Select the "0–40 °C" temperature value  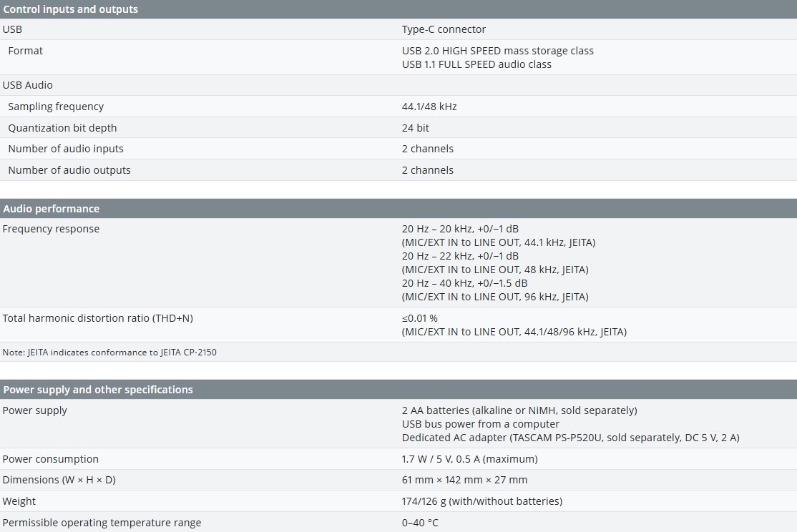coord(421,523)
